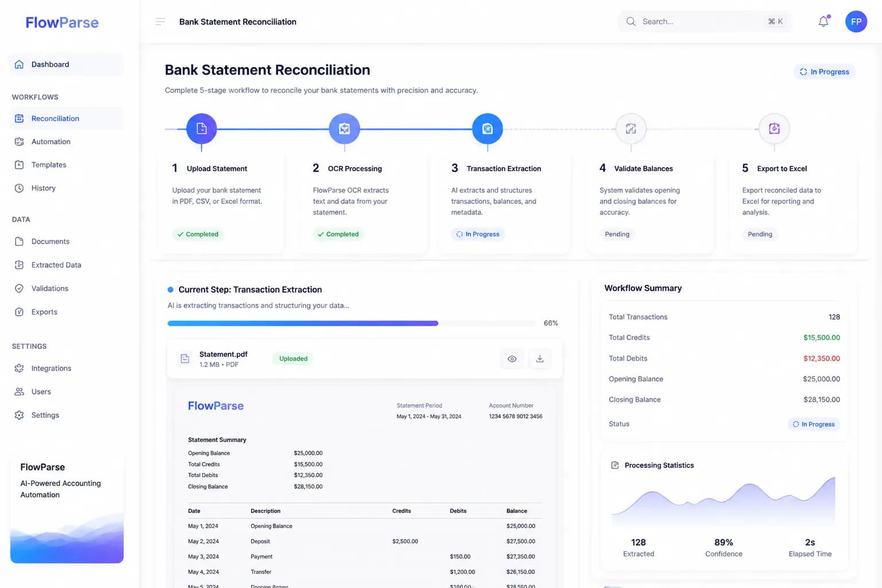
Task: Click the Closing Balance $28,150.00 in Workflow Summary
Action: tap(821, 400)
